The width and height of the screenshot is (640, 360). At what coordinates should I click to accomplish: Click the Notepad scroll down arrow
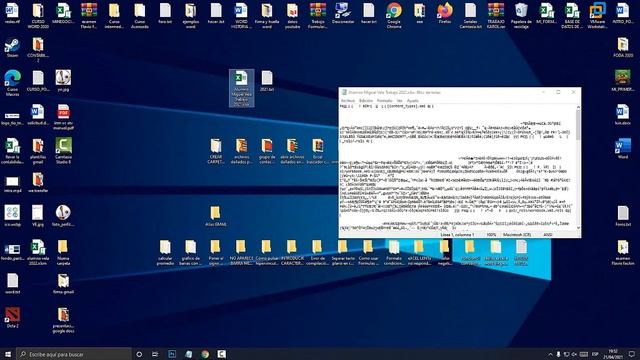tap(578, 228)
